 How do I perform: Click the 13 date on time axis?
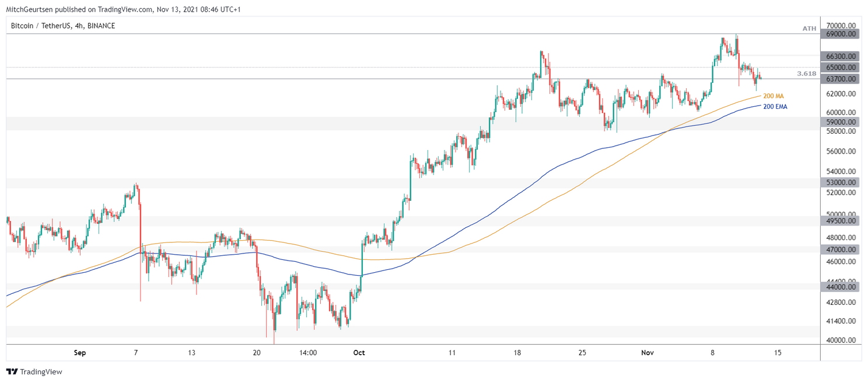(x=191, y=353)
